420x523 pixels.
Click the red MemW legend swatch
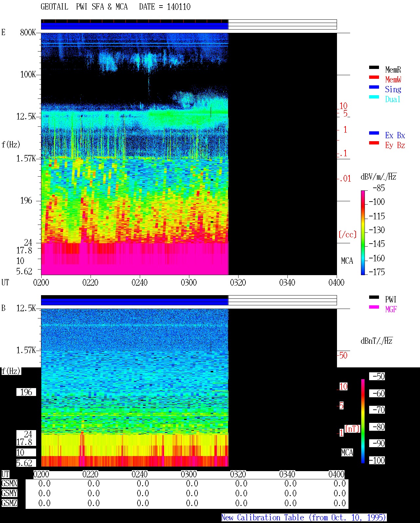coord(374,77)
